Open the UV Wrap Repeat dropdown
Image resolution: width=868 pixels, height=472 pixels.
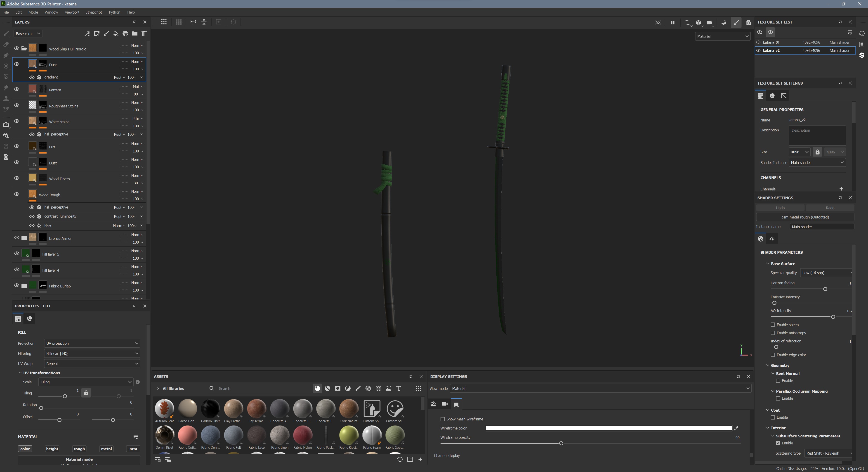[x=92, y=363]
